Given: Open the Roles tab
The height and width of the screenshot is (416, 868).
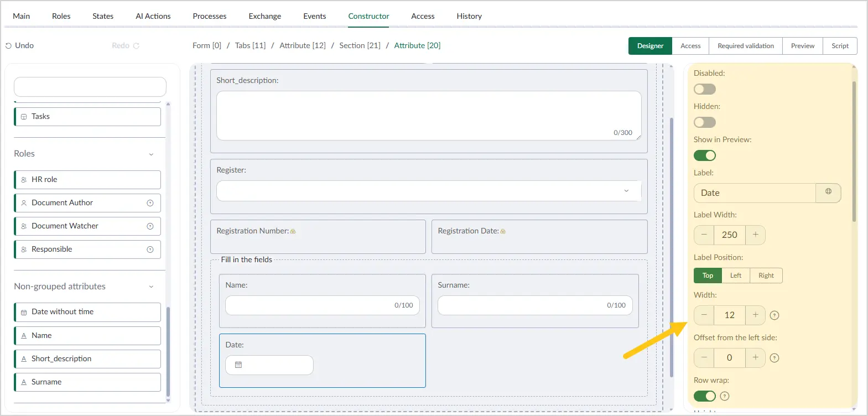Looking at the screenshot, I should click(61, 16).
